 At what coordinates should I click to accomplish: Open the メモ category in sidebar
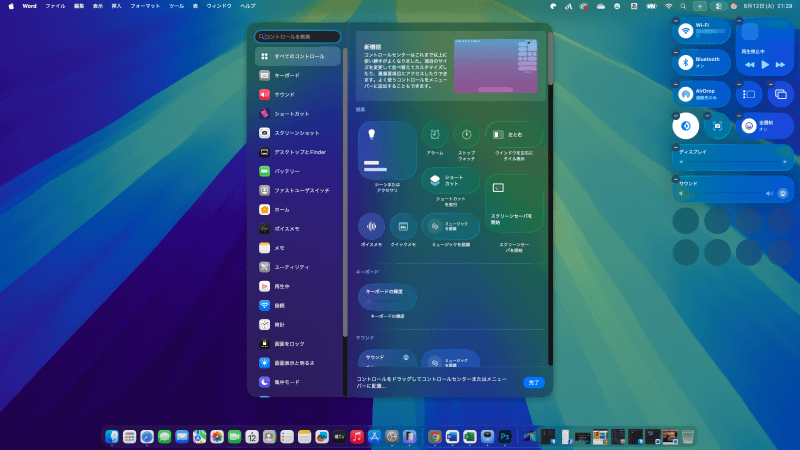[x=297, y=248]
